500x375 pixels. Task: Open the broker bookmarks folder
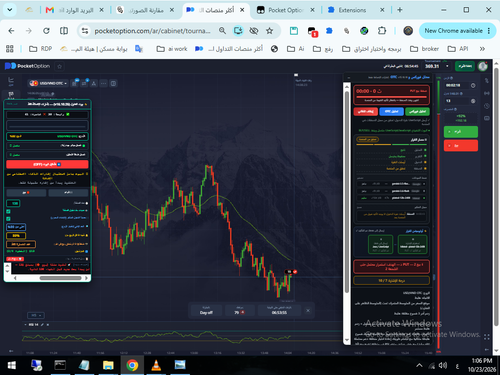424,49
